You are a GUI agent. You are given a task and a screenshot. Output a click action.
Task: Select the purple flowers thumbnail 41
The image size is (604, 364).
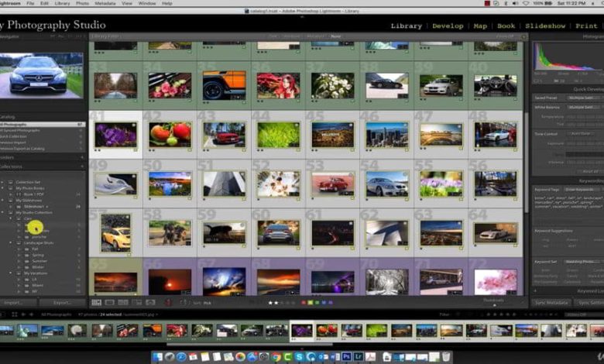(x=115, y=135)
